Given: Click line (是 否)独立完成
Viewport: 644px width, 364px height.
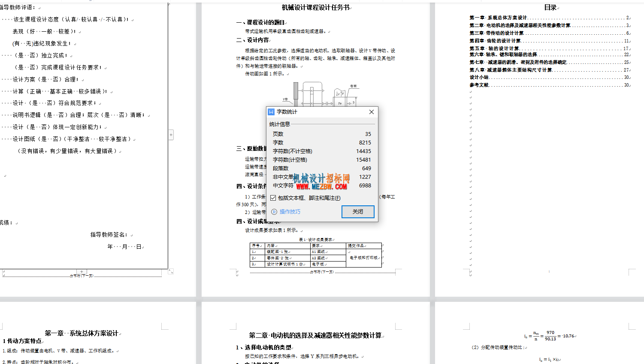Looking at the screenshot, I should tap(40, 55).
